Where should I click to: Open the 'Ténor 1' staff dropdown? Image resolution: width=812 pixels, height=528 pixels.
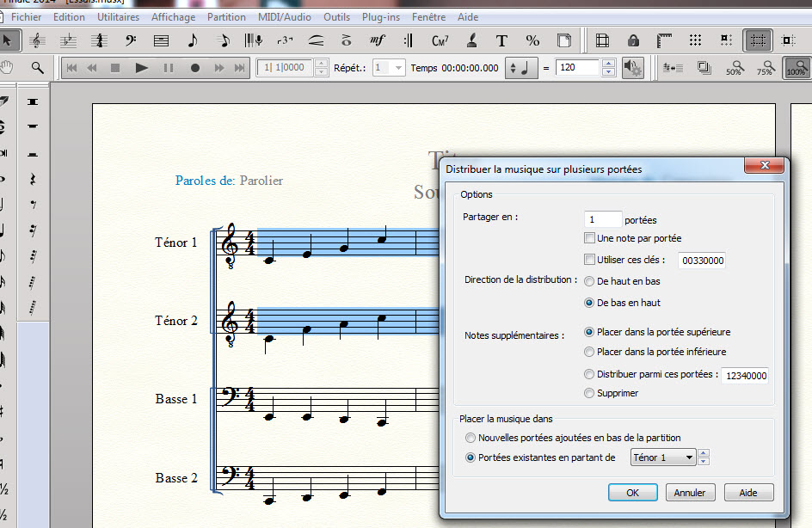pyautogui.click(x=663, y=457)
